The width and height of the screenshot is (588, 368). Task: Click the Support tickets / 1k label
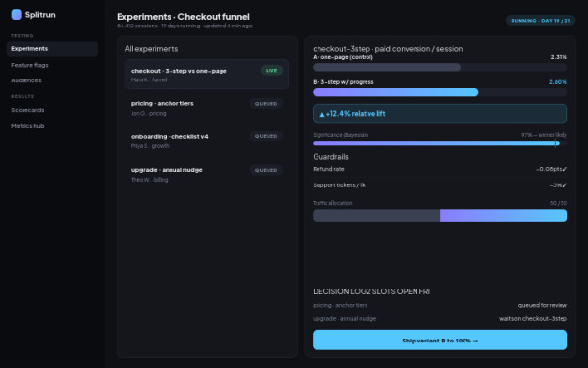pyautogui.click(x=339, y=185)
